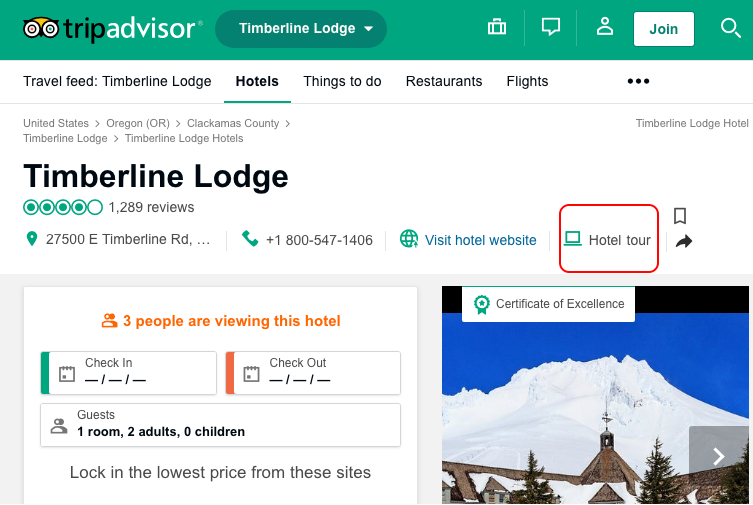Click the Guests person icon
This screenshot has width=753, height=505.
[x=59, y=426]
